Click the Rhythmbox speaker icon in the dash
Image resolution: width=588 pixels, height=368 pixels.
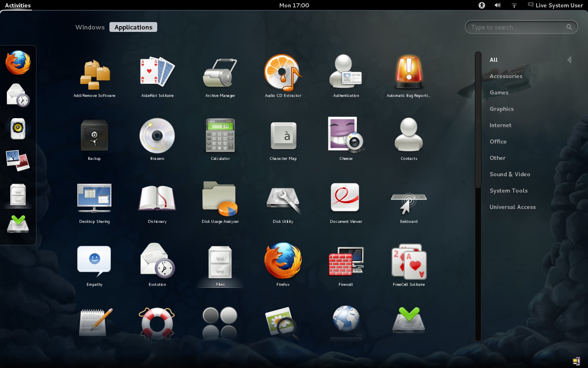pos(18,128)
